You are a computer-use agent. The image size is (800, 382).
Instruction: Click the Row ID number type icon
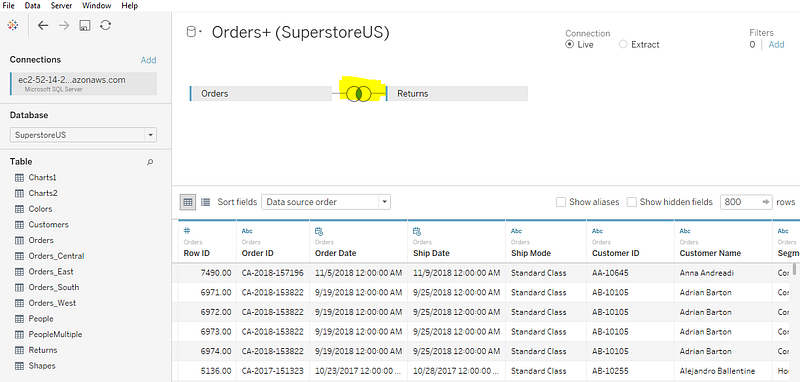(x=187, y=231)
